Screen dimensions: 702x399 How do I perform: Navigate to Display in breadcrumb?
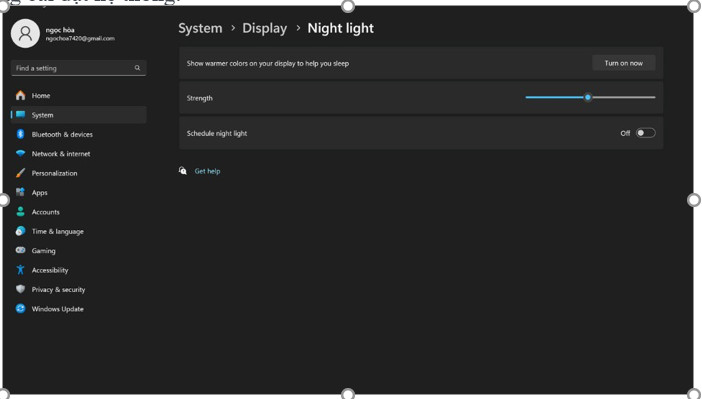265,28
